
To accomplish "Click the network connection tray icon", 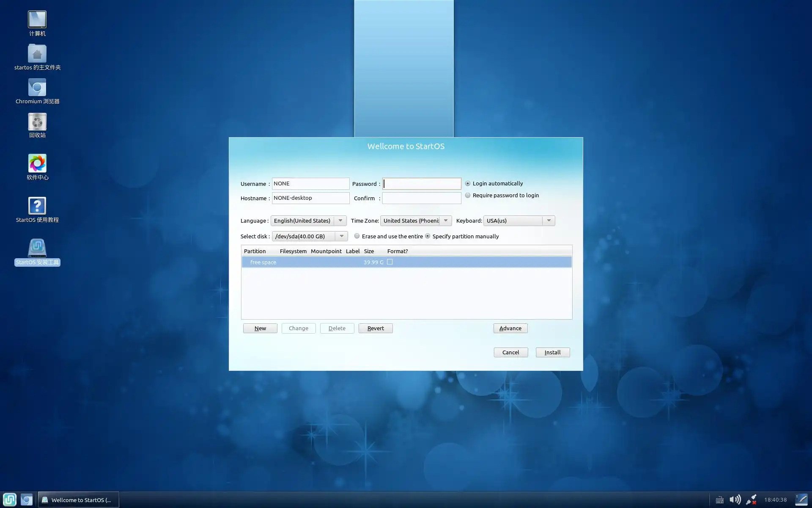I will click(751, 500).
